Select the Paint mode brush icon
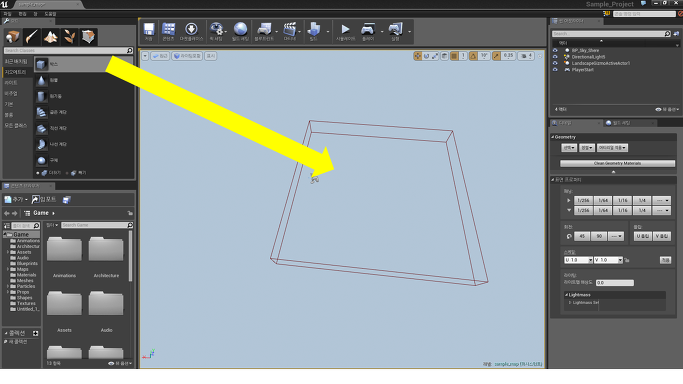The width and height of the screenshot is (683, 384). 31,37
